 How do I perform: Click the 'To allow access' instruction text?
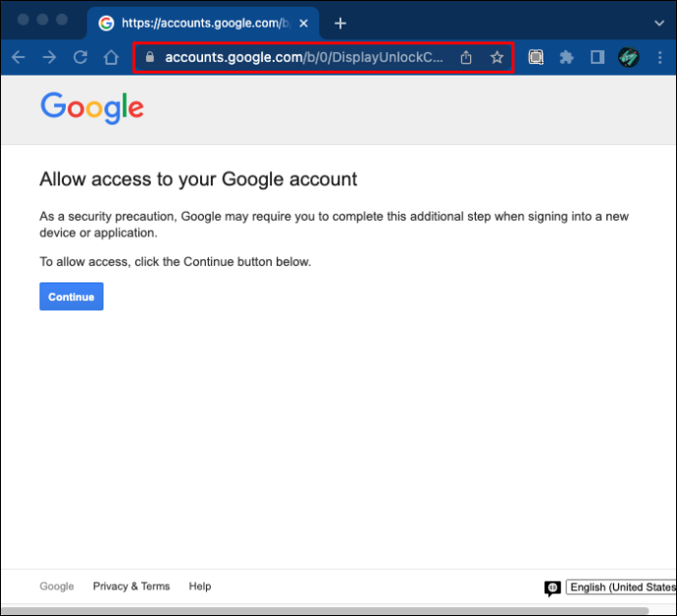click(176, 262)
